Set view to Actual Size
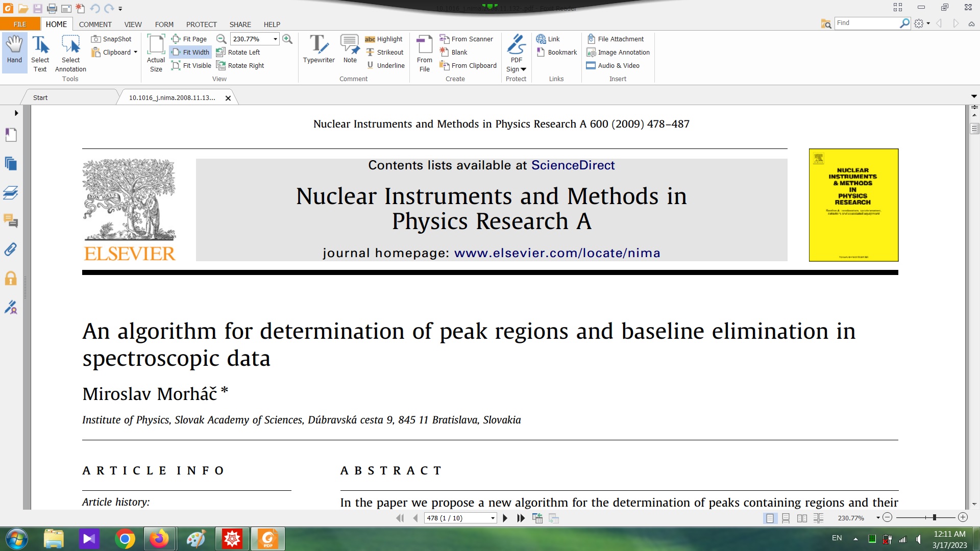The height and width of the screenshot is (551, 980). [x=156, y=54]
